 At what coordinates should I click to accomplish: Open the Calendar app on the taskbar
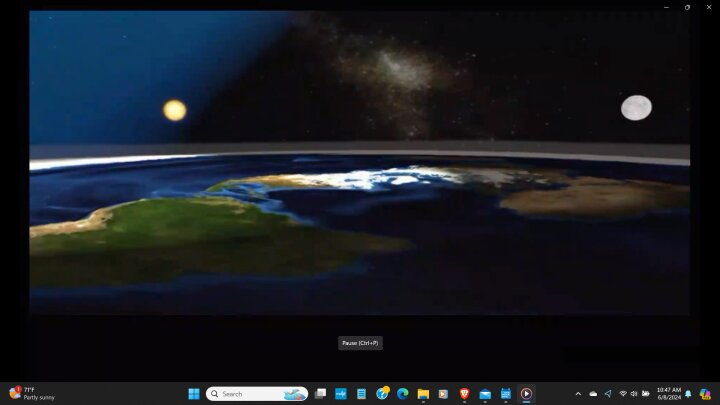click(506, 394)
